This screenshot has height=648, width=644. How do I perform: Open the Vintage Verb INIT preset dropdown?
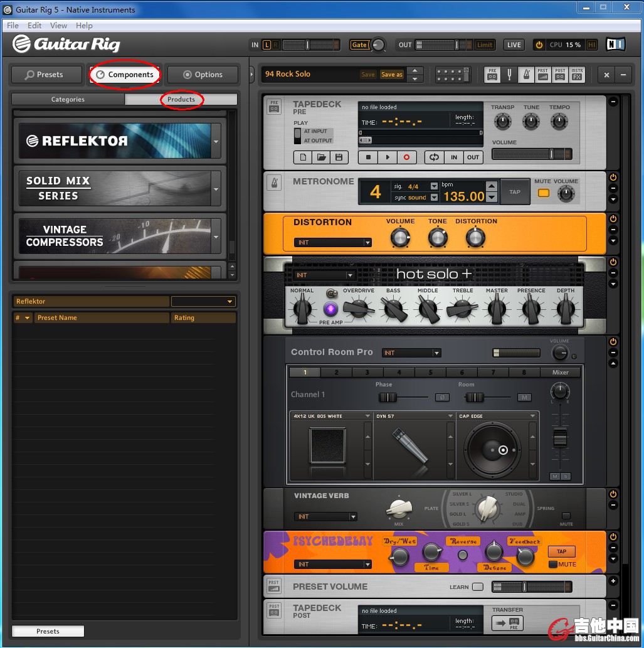pos(325,517)
